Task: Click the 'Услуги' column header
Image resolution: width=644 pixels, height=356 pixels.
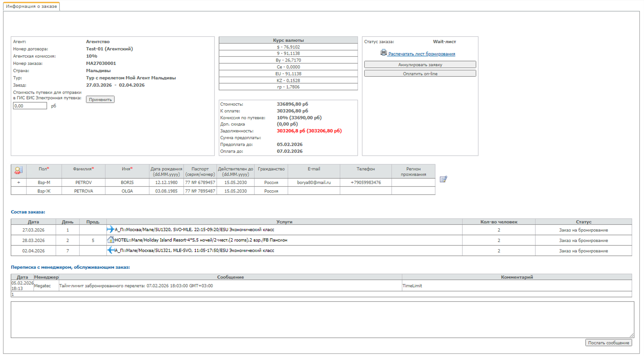Action: 284,222
